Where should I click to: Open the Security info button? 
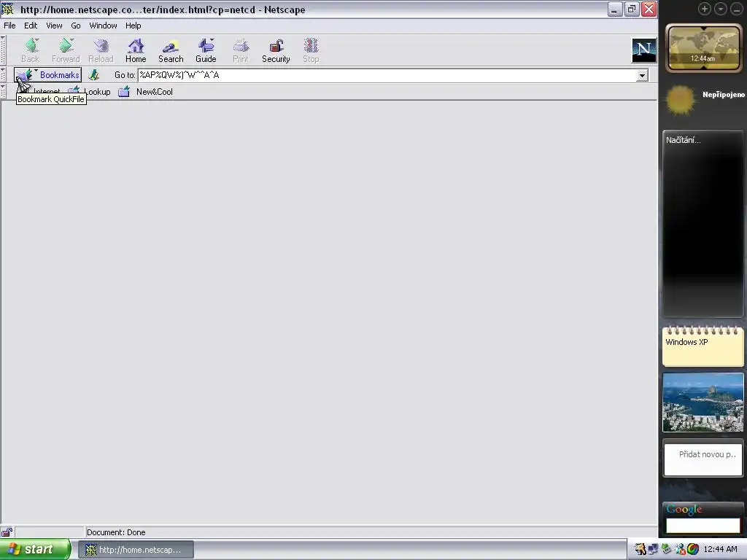pyautogui.click(x=276, y=50)
